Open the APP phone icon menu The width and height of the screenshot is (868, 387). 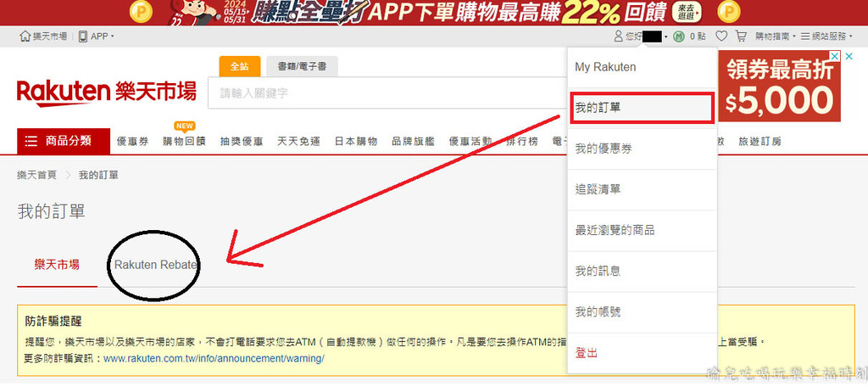coord(83,36)
